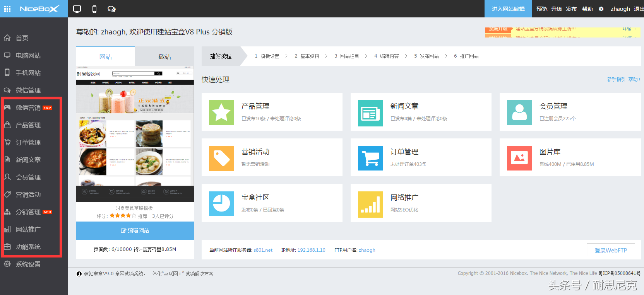The height and width of the screenshot is (295, 644).
Task: Click the 建站流程 label
Action: pyautogui.click(x=221, y=56)
